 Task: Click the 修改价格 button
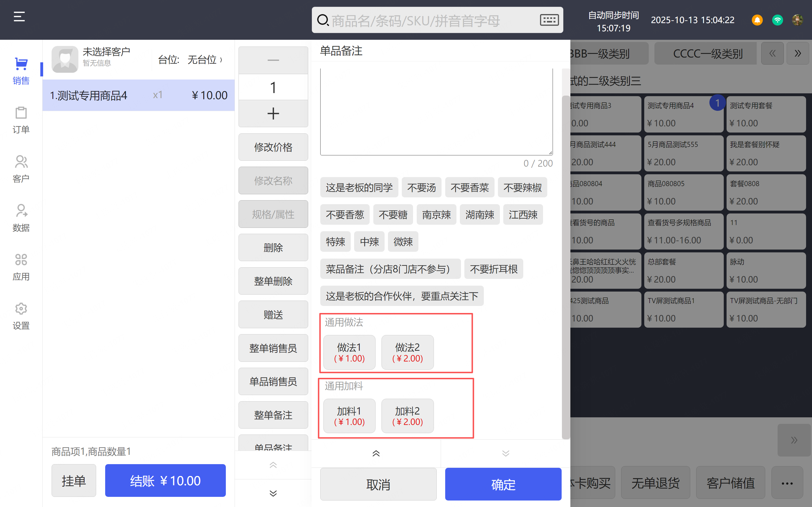point(273,147)
